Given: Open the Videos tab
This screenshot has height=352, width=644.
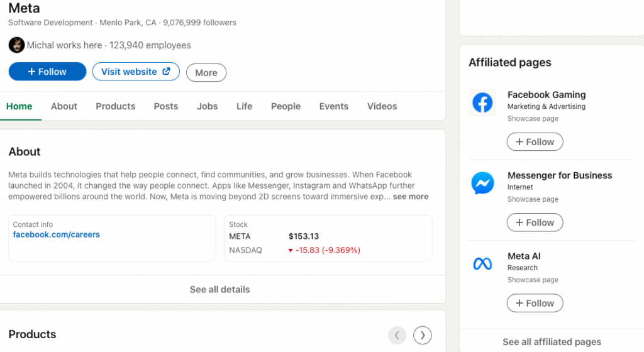Looking at the screenshot, I should 382,106.
